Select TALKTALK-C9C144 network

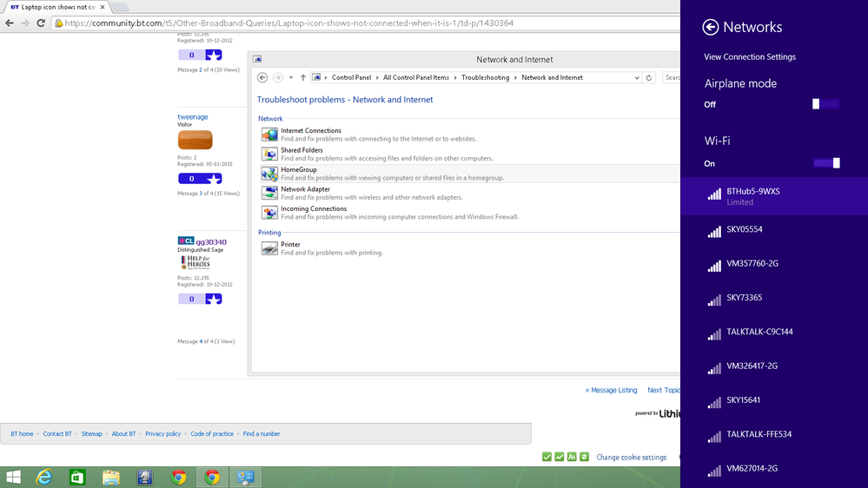click(774, 332)
